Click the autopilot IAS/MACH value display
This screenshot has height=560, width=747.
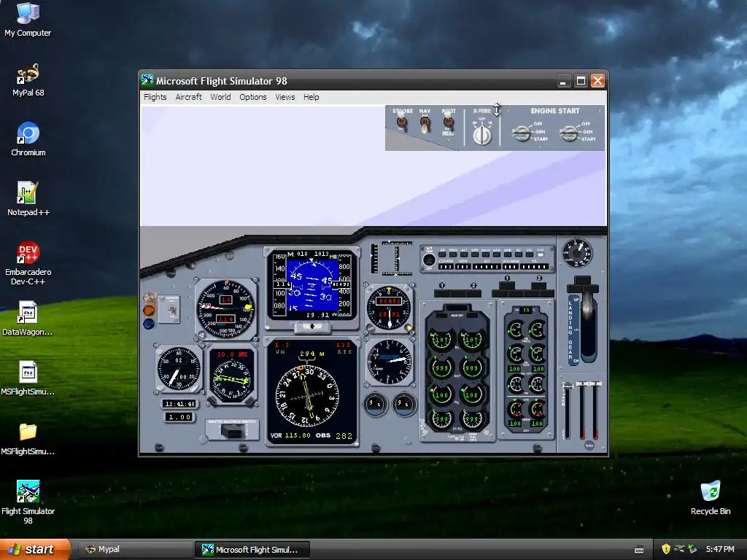(x=510, y=267)
